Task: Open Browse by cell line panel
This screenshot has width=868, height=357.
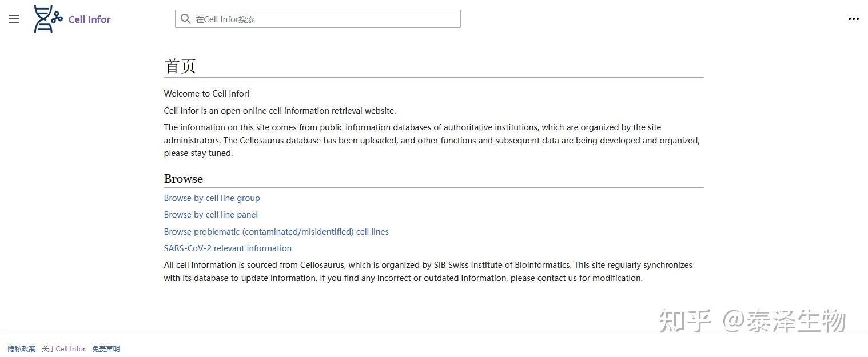Action: [x=210, y=215]
